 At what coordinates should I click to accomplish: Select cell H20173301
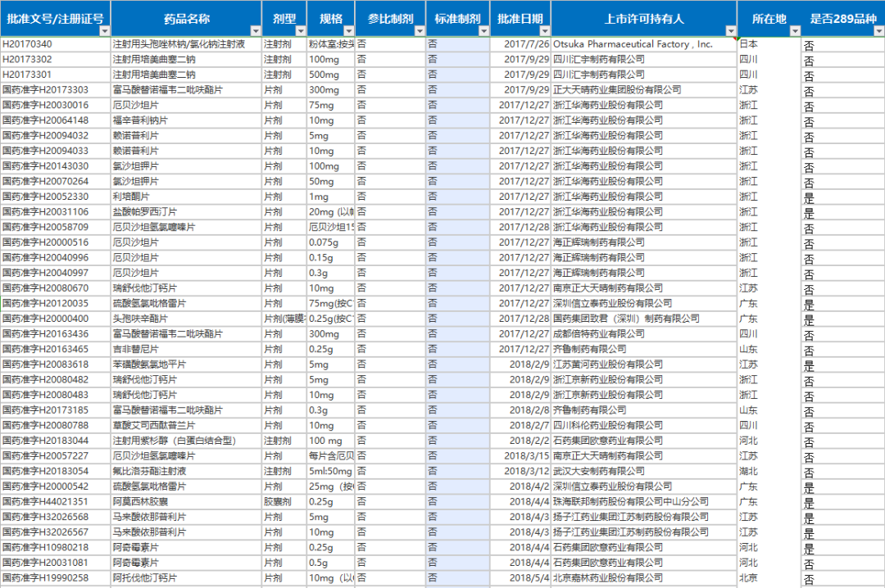coord(56,75)
